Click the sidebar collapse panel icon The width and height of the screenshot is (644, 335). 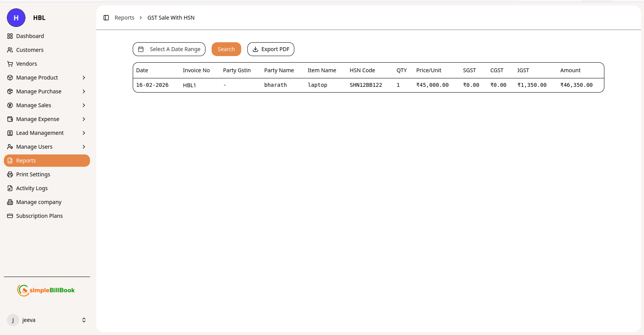(106, 18)
